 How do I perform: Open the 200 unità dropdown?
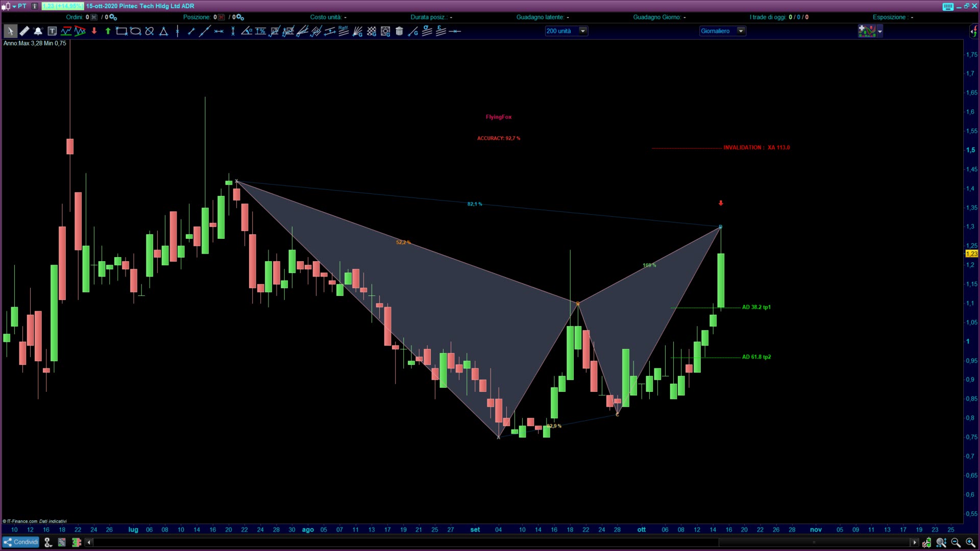pyautogui.click(x=583, y=31)
